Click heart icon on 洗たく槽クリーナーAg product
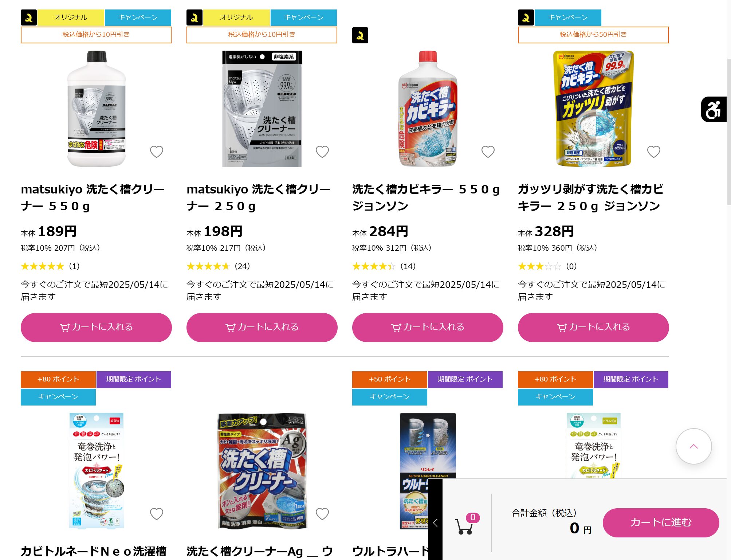The height and width of the screenshot is (560, 731). coord(322,514)
